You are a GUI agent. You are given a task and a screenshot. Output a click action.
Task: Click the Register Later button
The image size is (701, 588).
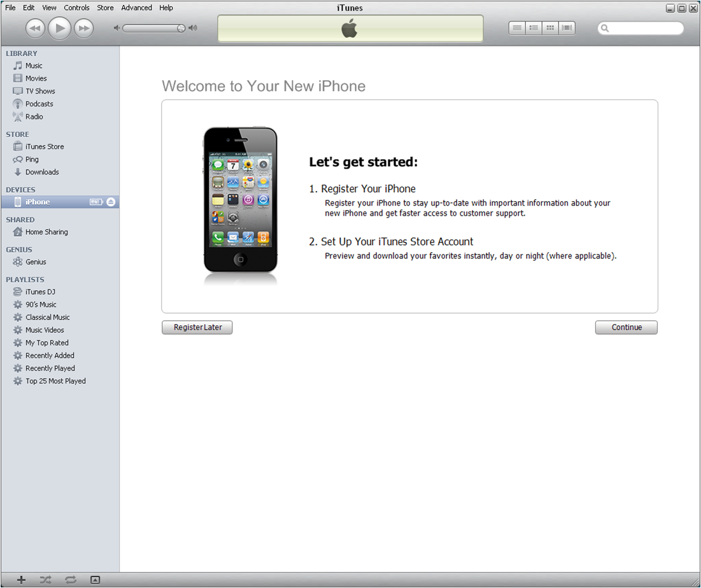[197, 328]
